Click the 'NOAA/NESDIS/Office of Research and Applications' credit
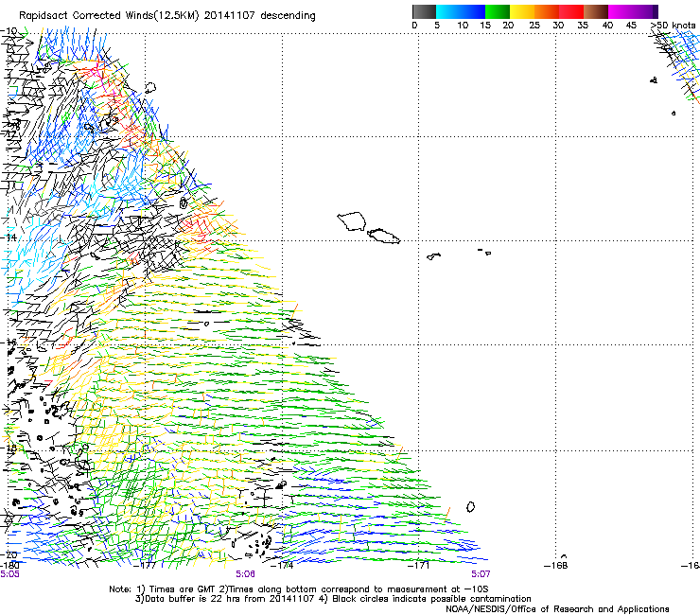The height and width of the screenshot is (615, 700). tap(557, 609)
